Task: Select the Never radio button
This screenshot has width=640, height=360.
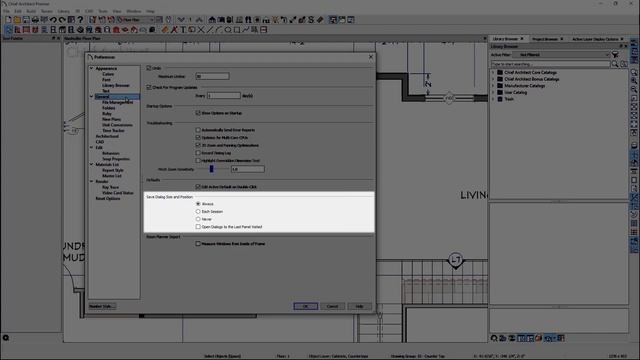Action: pos(198,219)
